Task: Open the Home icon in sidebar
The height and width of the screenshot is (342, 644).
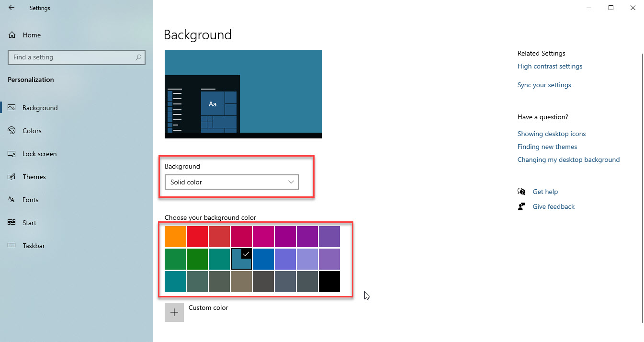Action: (x=12, y=35)
